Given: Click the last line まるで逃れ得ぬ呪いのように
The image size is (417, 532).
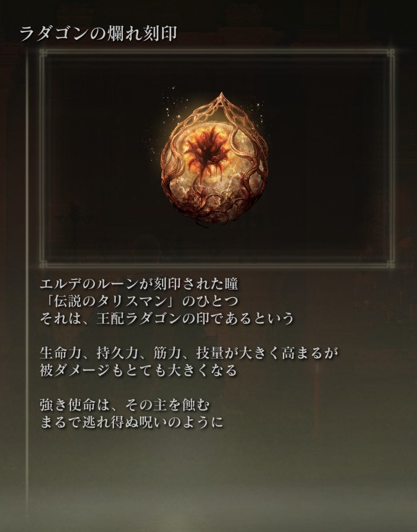Looking at the screenshot, I should [132, 423].
